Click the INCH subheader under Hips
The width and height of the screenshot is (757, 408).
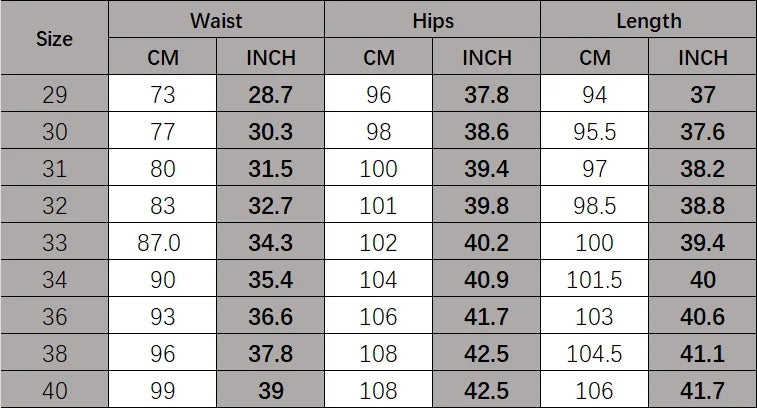(x=487, y=58)
